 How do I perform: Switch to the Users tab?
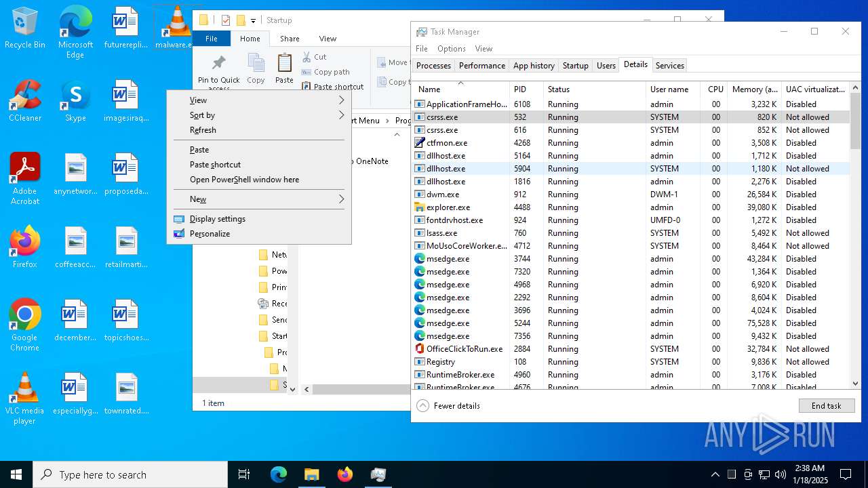click(606, 66)
